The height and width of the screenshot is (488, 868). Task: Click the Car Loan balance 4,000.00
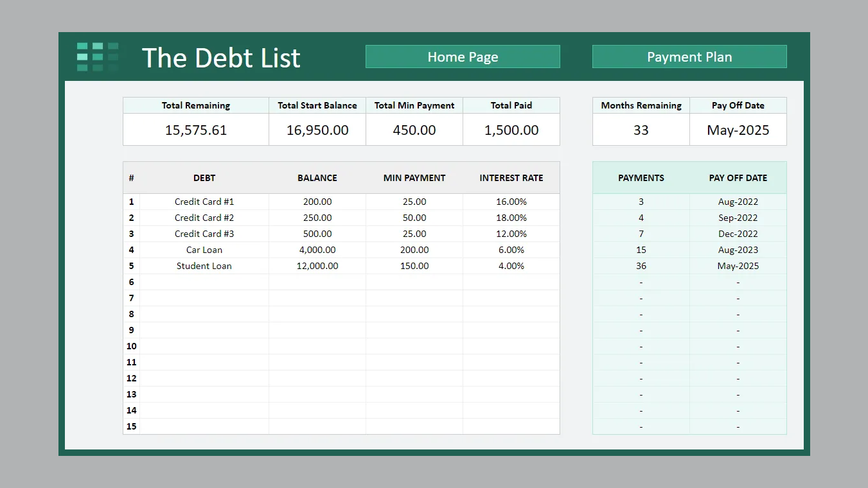[x=317, y=250]
